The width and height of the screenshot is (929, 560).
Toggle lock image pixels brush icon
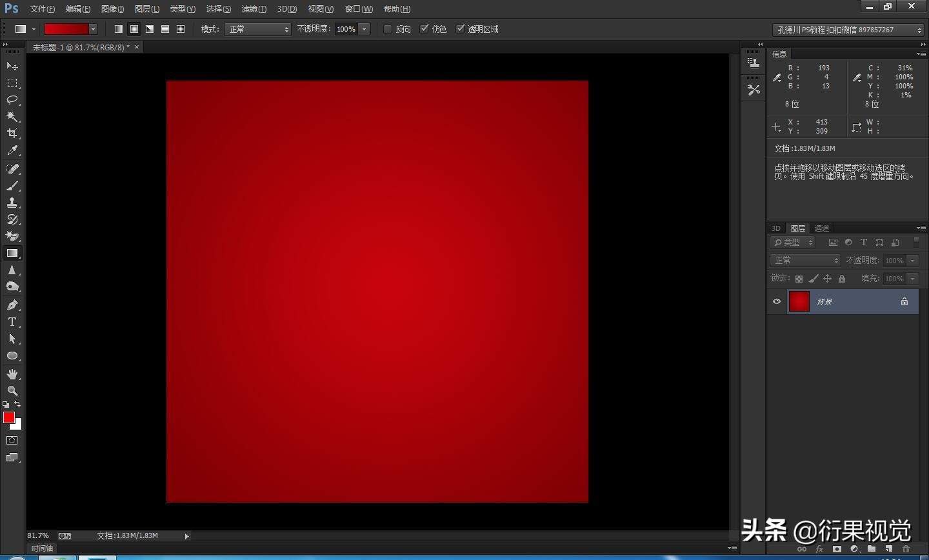pos(813,279)
